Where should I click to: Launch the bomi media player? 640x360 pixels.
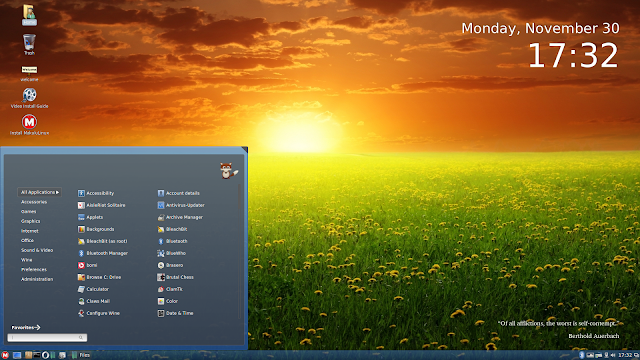pos(87,265)
